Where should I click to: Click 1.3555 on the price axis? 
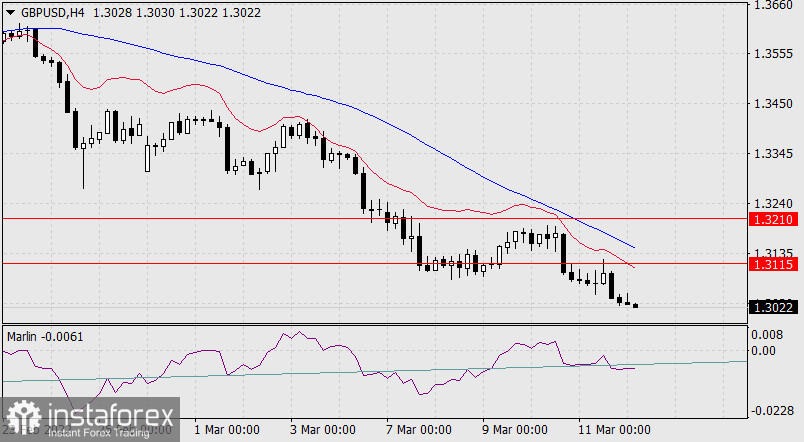(775, 55)
